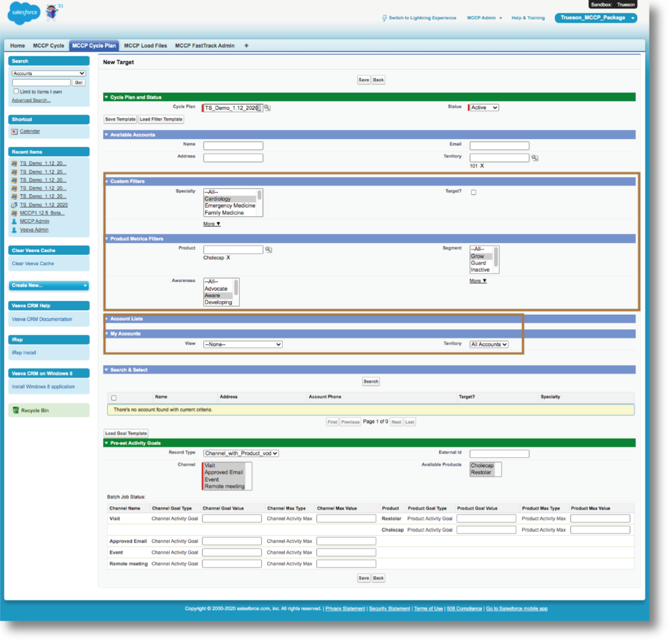
Task: Click the Save Template button
Action: point(120,120)
